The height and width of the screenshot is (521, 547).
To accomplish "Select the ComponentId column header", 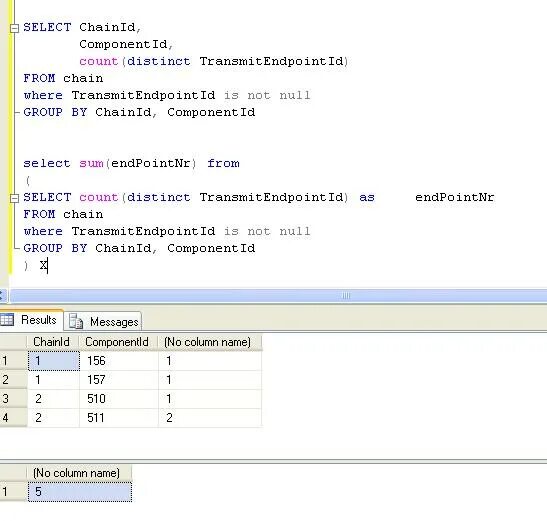I will pyautogui.click(x=118, y=342).
